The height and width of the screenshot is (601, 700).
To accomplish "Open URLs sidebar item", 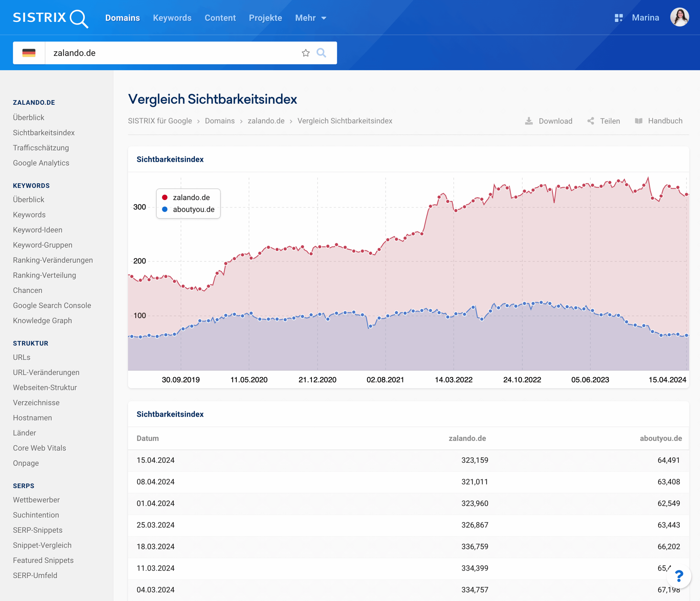I will 22,357.
